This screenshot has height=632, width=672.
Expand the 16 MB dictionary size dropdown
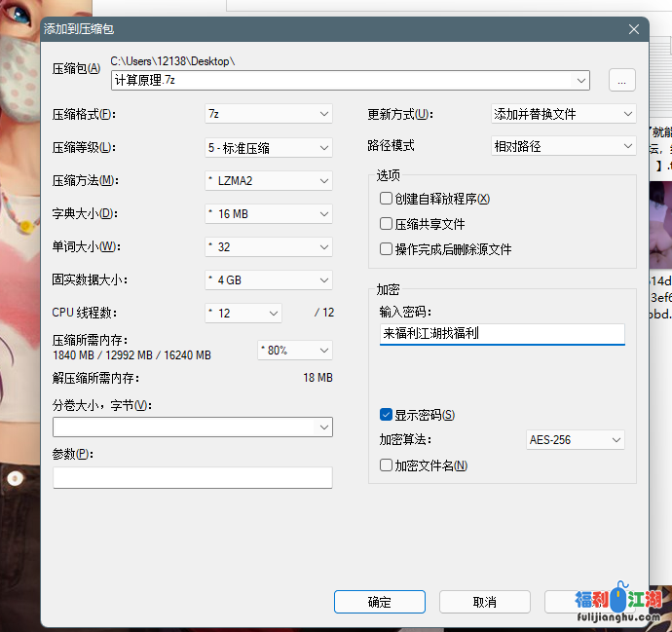click(269, 213)
